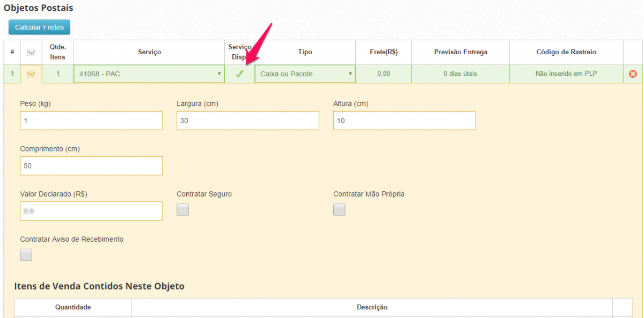Screen dimensions: 644x318
Task: Click 'Itens de Venda Contidos Neste Objeto' heading
Action: (x=99, y=286)
